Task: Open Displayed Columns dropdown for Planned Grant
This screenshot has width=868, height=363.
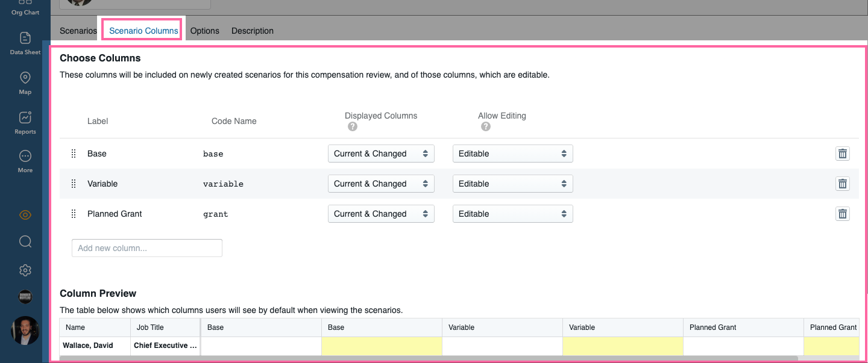Action: (381, 214)
